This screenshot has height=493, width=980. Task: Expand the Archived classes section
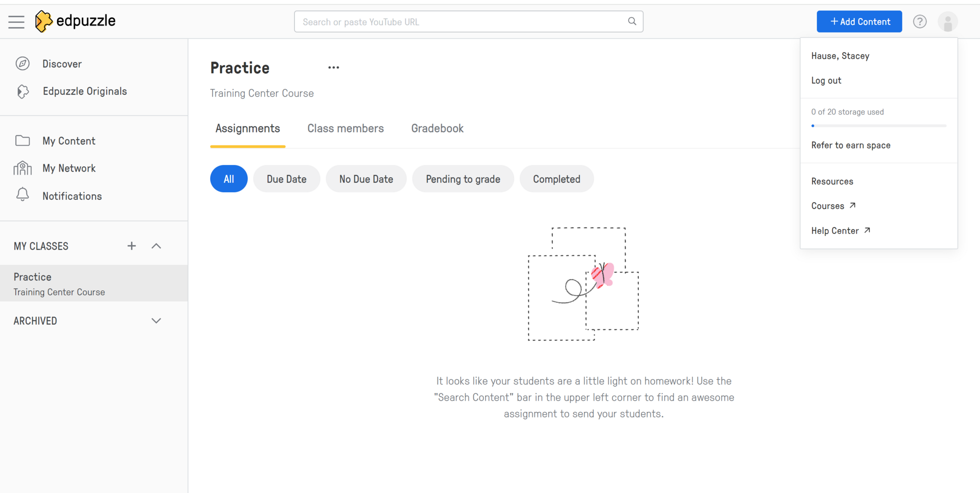[156, 321]
